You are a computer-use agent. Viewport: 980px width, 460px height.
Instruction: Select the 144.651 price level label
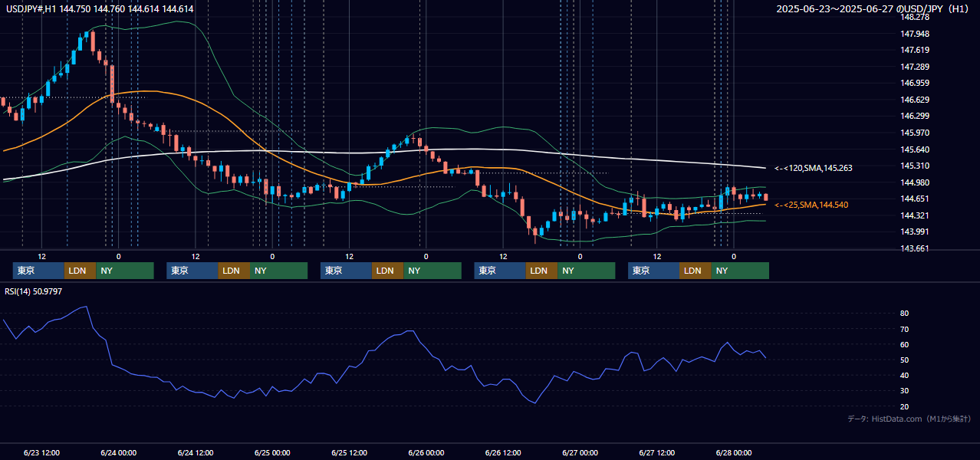coord(913,199)
